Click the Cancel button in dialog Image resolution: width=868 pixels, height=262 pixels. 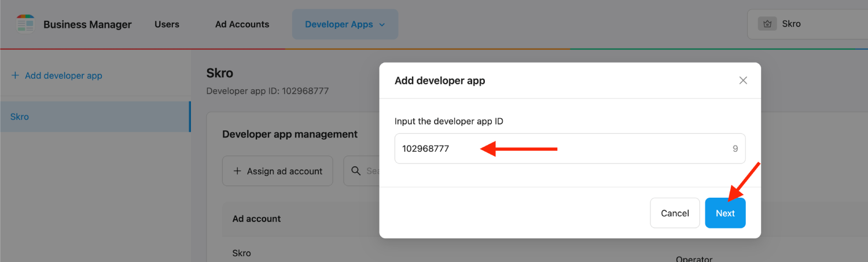pos(675,213)
